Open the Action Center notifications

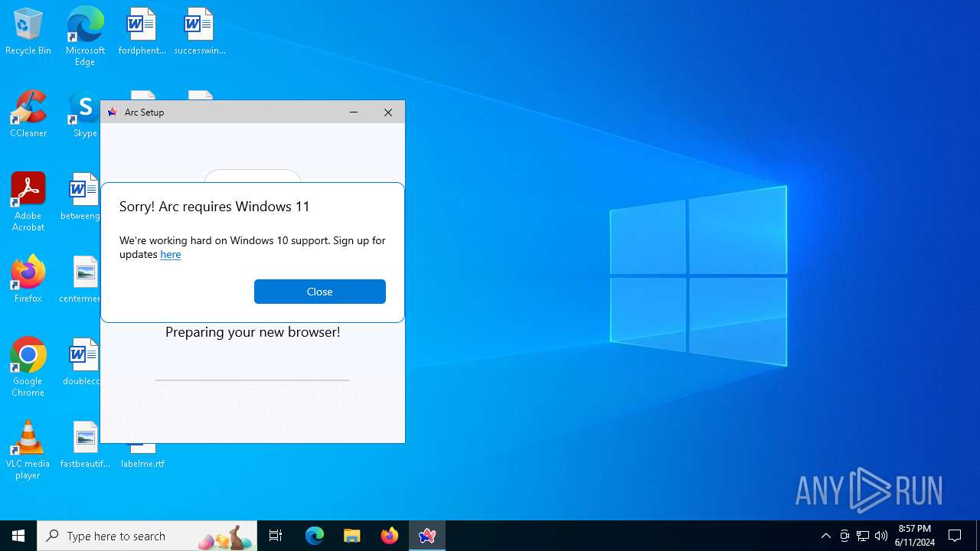[x=955, y=536]
